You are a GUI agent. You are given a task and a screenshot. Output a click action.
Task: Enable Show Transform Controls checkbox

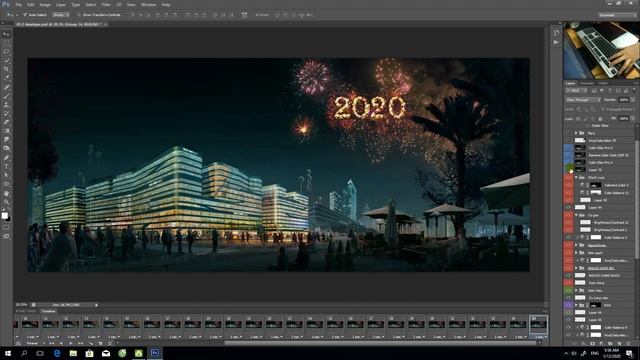coord(79,15)
